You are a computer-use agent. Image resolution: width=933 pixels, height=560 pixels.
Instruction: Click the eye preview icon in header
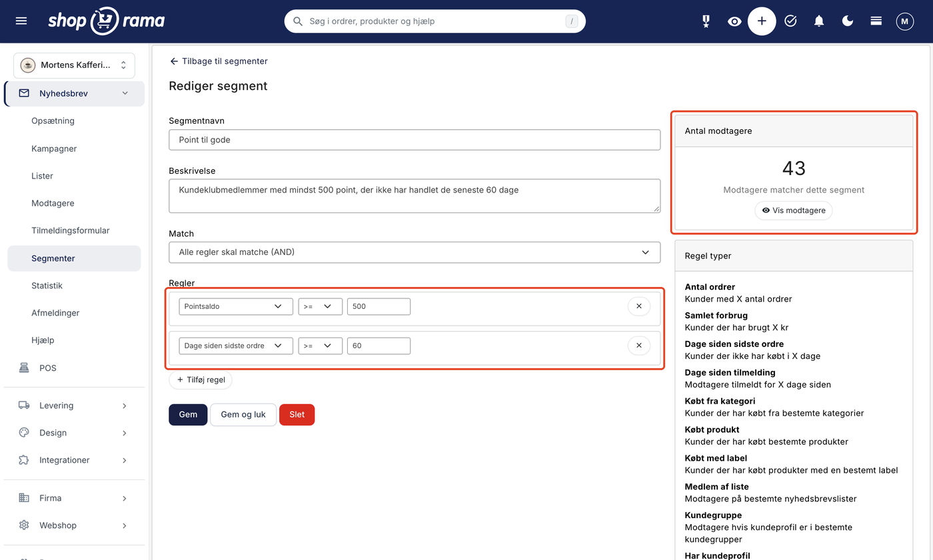[734, 21]
